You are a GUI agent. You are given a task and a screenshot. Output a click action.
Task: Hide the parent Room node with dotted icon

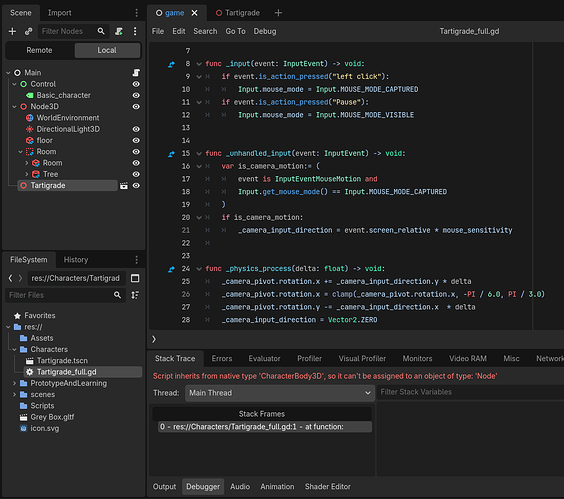[x=136, y=152]
